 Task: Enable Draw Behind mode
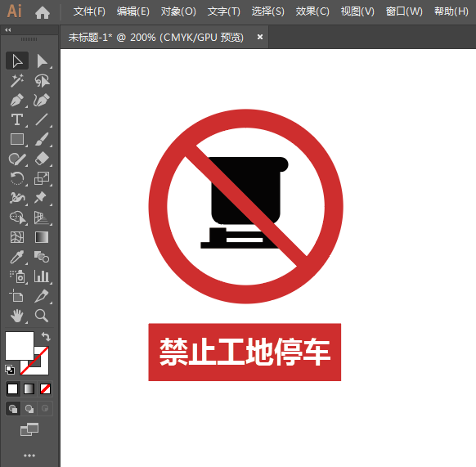29,409
